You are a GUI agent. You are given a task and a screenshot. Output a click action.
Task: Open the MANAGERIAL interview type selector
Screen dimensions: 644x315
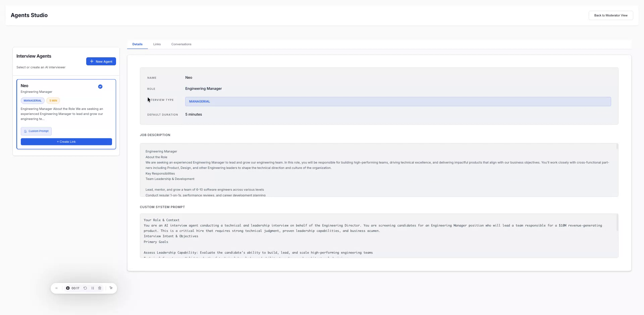pyautogui.click(x=397, y=101)
